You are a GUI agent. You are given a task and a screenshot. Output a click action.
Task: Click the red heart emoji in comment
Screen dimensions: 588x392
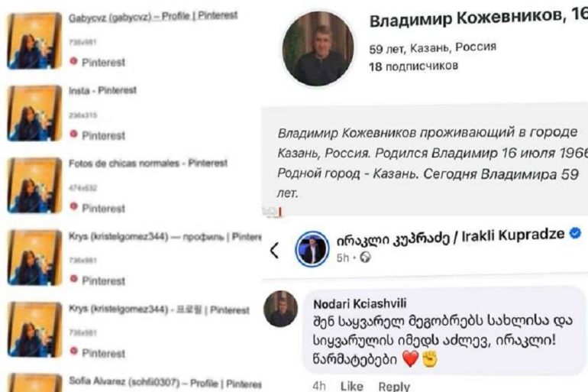(411, 358)
